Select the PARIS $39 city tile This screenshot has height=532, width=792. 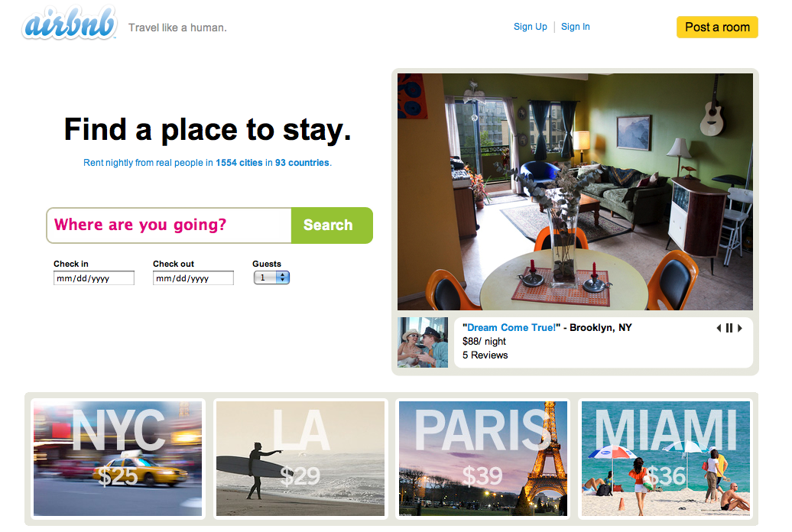point(483,459)
